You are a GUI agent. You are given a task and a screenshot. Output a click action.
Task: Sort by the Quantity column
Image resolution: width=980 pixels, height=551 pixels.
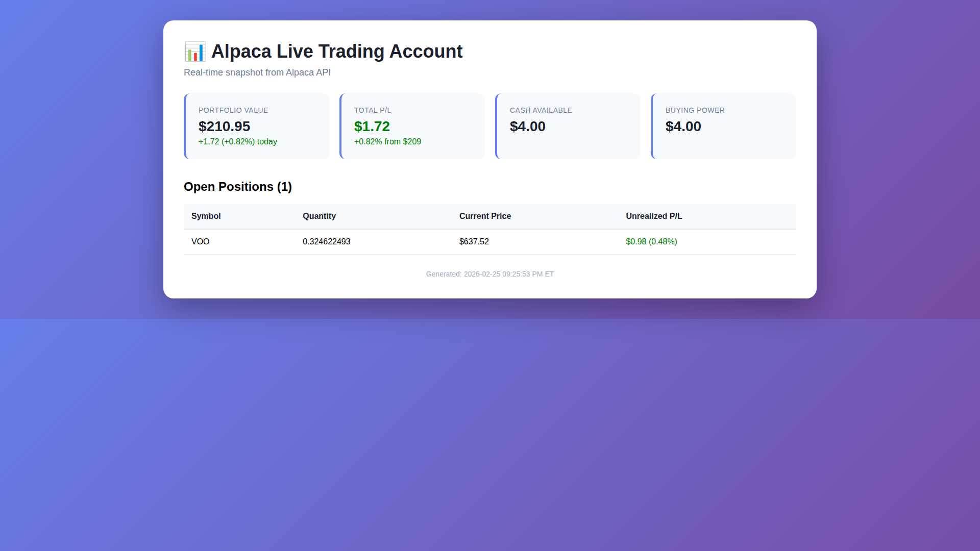319,216
